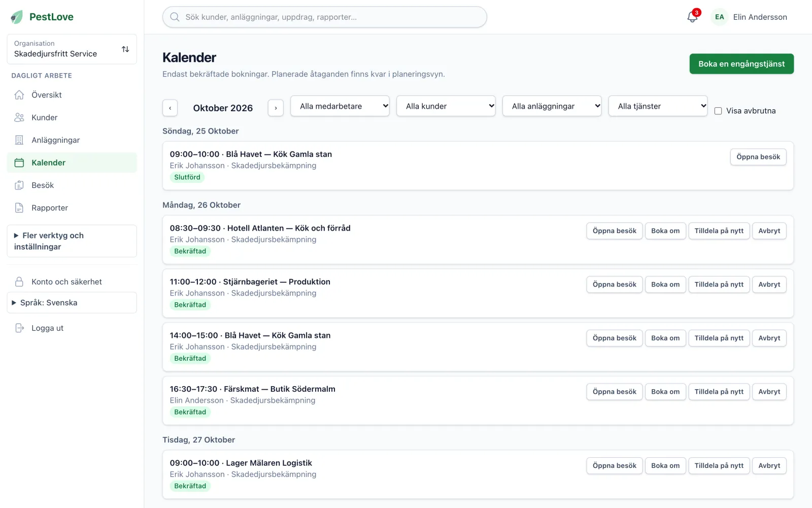The width and height of the screenshot is (812, 508).
Task: Cancel the Färskmat Butik Södermalm booking
Action: click(769, 392)
